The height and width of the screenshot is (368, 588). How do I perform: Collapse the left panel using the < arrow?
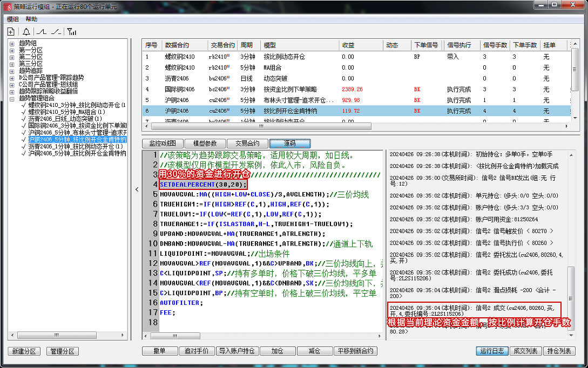pos(137,189)
